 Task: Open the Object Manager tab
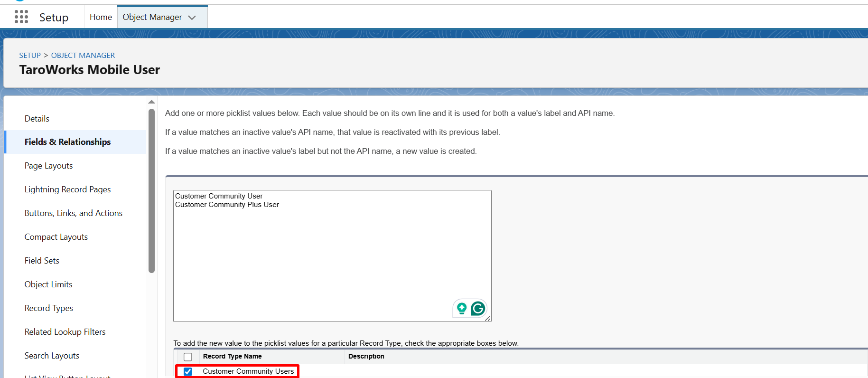152,17
